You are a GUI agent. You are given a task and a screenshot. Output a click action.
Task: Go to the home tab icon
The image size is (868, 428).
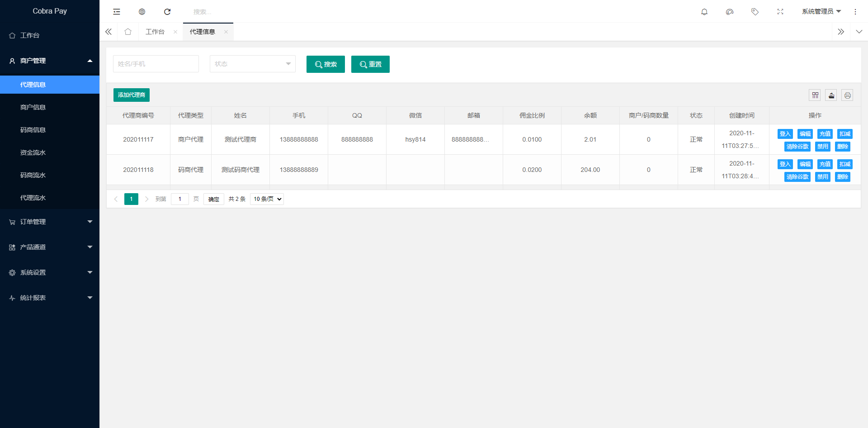coord(128,32)
